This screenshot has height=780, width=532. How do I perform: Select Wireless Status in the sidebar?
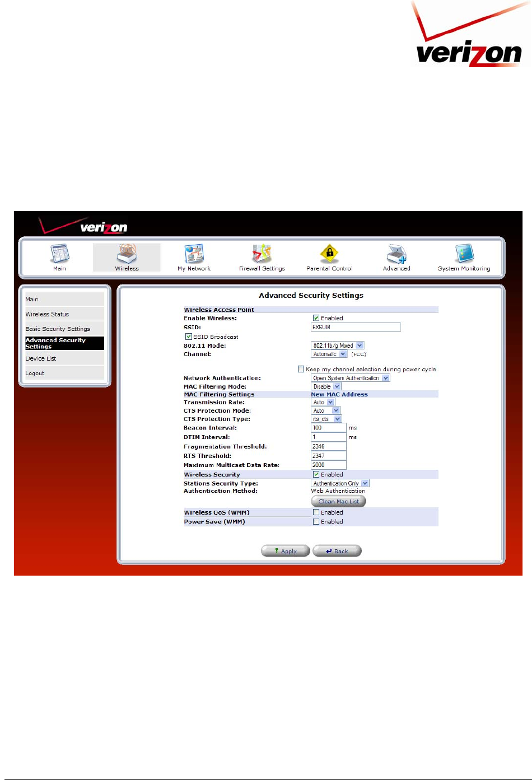(64, 314)
